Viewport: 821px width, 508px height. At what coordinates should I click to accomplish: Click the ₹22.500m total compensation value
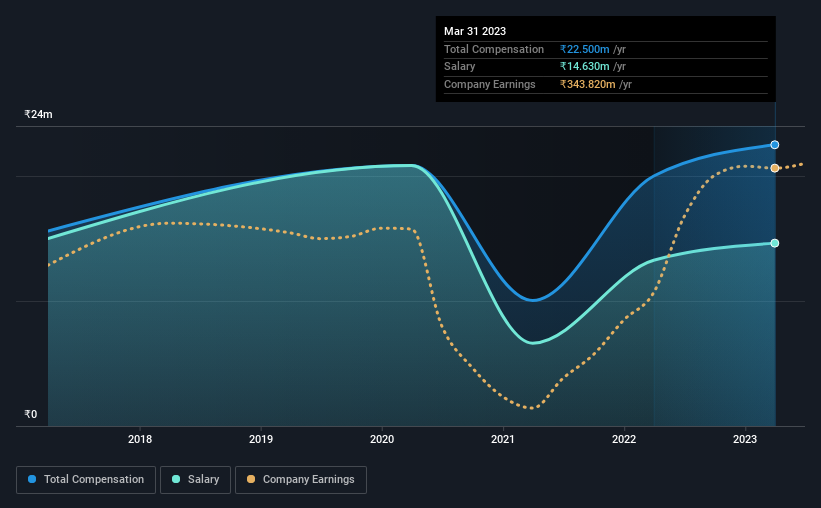click(584, 49)
